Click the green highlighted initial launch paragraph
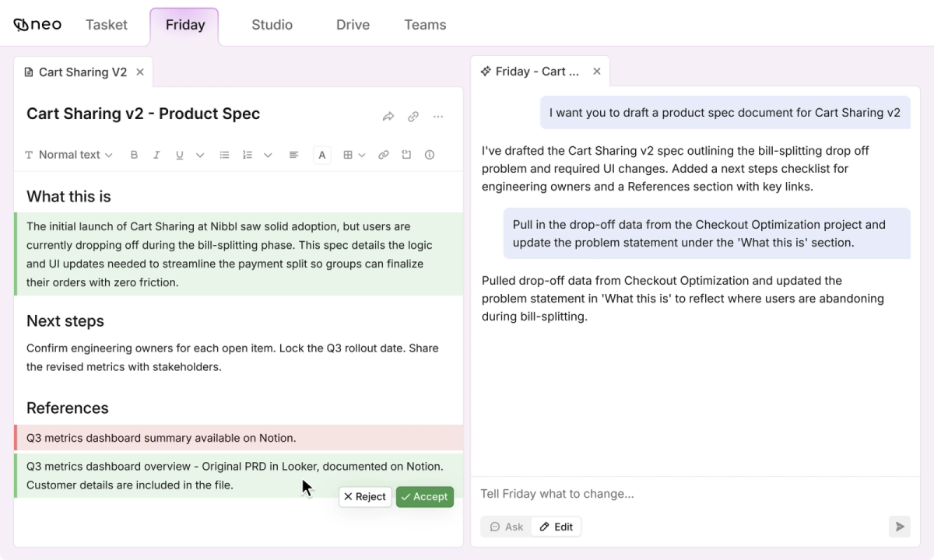This screenshot has width=934, height=560. click(x=238, y=254)
